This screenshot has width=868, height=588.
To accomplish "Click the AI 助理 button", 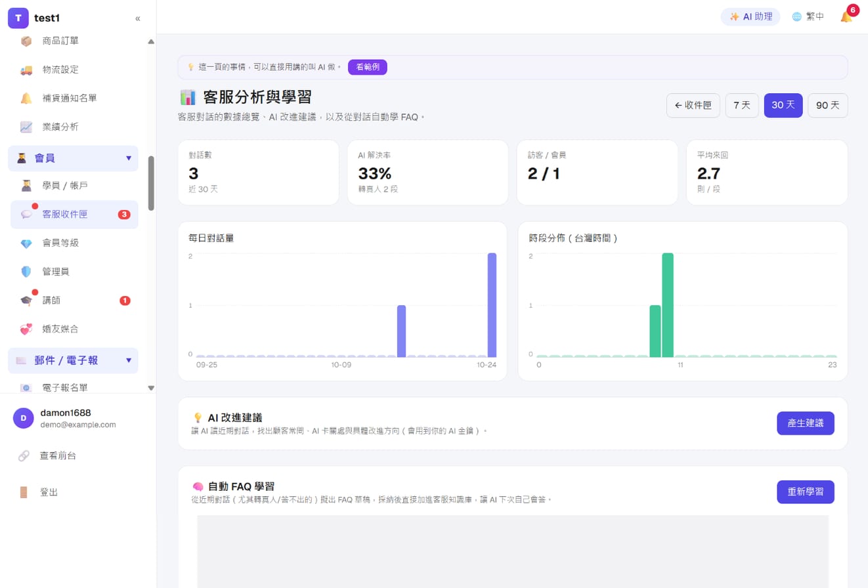I will 750,17.
